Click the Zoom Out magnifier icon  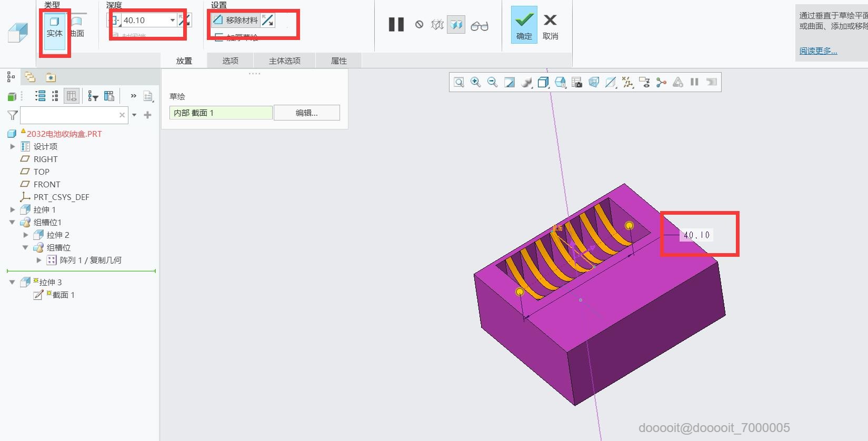click(492, 82)
